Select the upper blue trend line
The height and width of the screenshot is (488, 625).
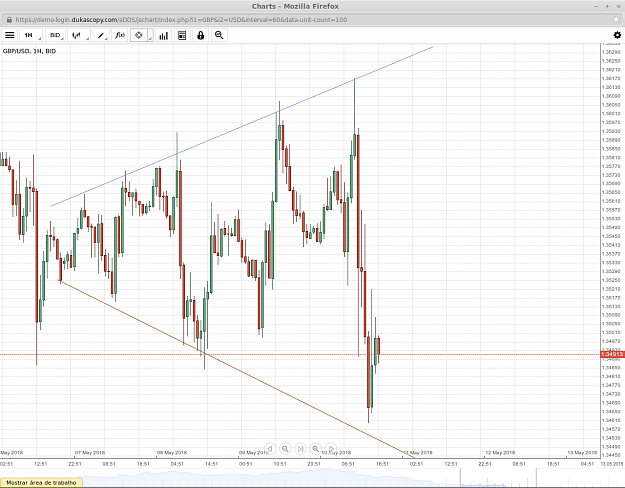tap(242, 126)
